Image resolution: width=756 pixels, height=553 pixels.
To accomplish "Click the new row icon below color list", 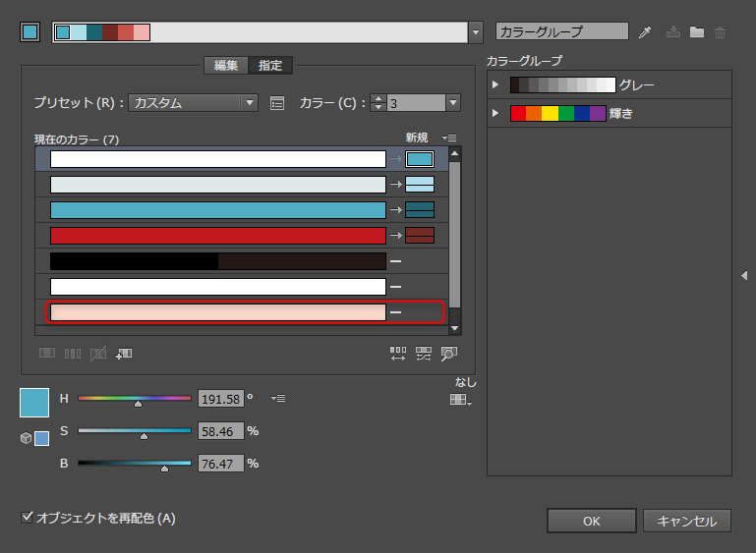I will click(x=124, y=353).
